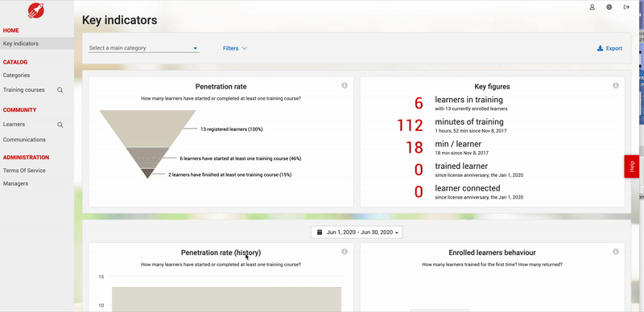Click info icon on Penetration rate (history) card
This screenshot has height=312, width=644.
(x=345, y=252)
